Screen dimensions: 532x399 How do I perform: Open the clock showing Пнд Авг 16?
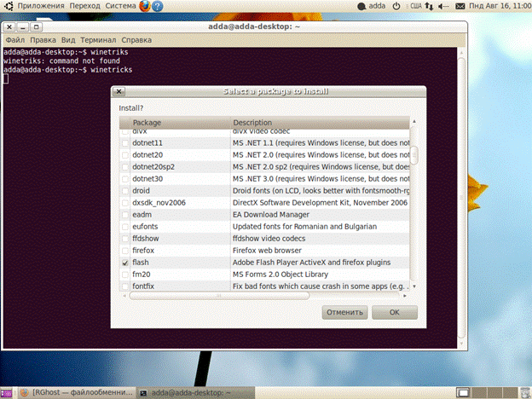[x=500, y=6]
